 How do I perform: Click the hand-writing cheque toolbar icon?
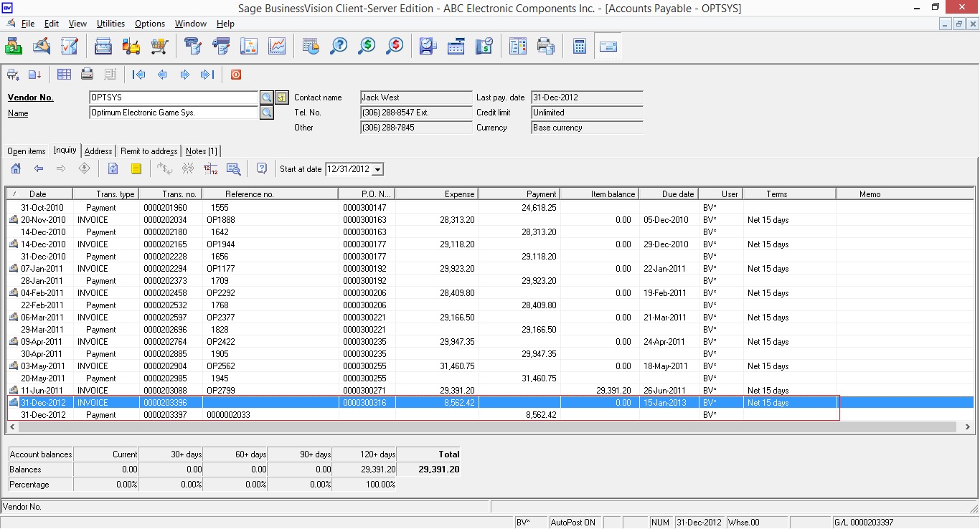coord(42,47)
